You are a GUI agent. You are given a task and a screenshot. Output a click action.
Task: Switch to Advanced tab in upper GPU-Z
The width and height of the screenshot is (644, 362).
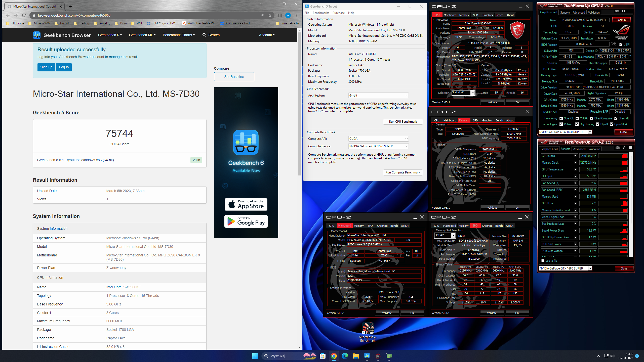click(x=579, y=13)
